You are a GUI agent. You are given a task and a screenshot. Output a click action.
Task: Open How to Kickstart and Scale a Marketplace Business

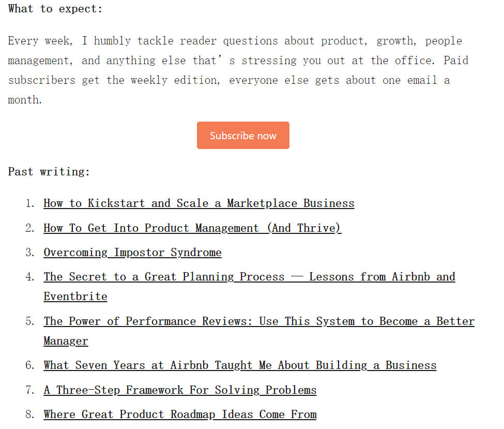pos(199,203)
